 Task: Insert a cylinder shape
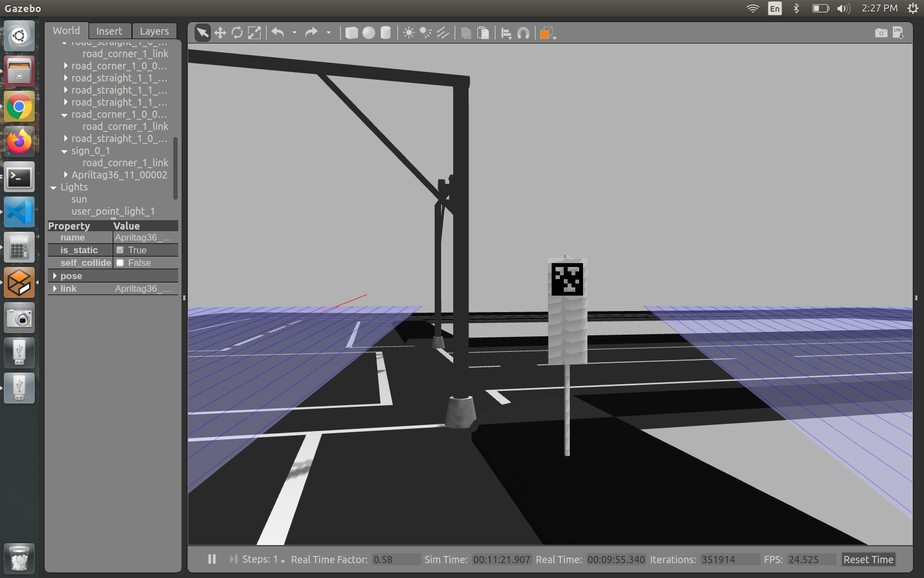click(x=386, y=33)
